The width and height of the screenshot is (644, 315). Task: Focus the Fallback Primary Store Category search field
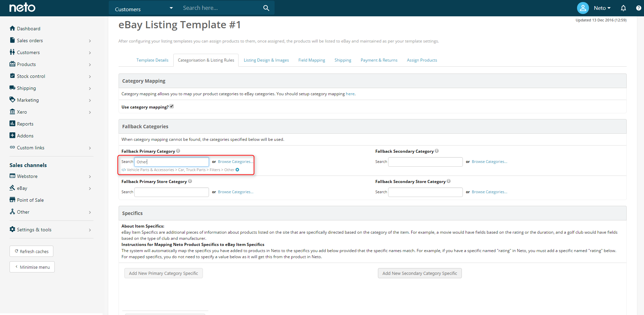coord(172,192)
